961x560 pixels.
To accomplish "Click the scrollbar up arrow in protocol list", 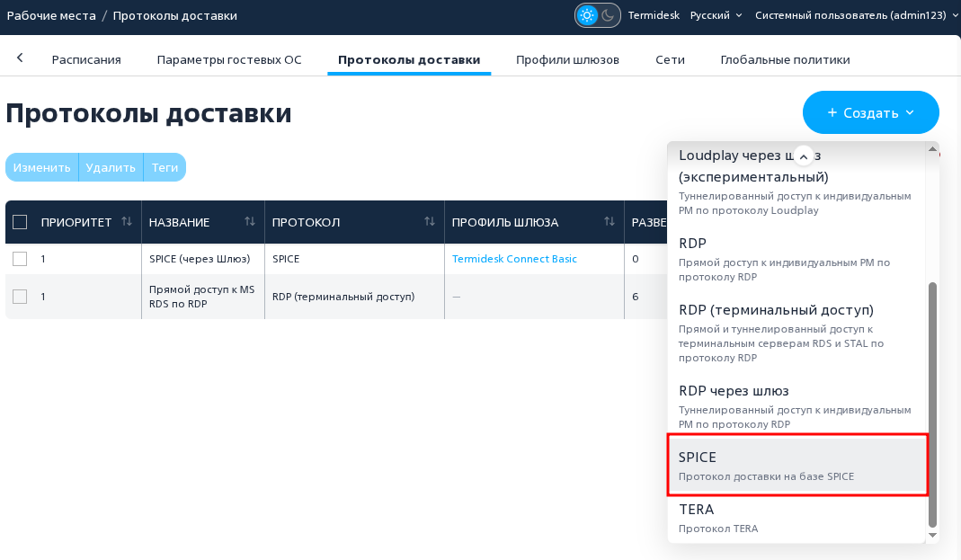I will 933,149.
